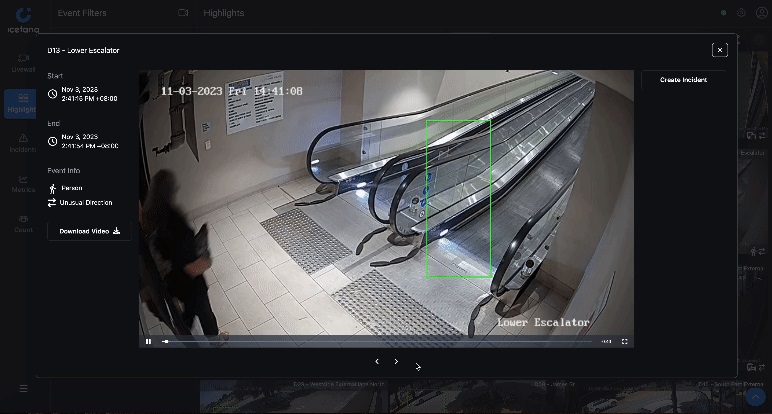Close the event dialog with the X button
Viewport: 772px width, 414px height.
tap(720, 50)
